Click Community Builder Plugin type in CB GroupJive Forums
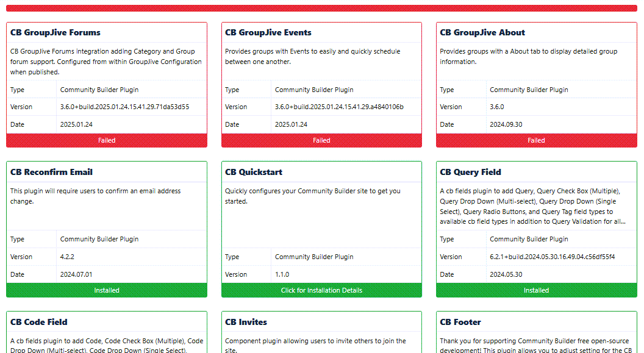 (x=99, y=90)
